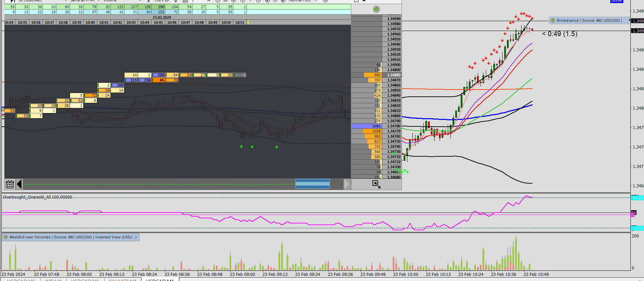Select the 10:45 time column header

158,22
